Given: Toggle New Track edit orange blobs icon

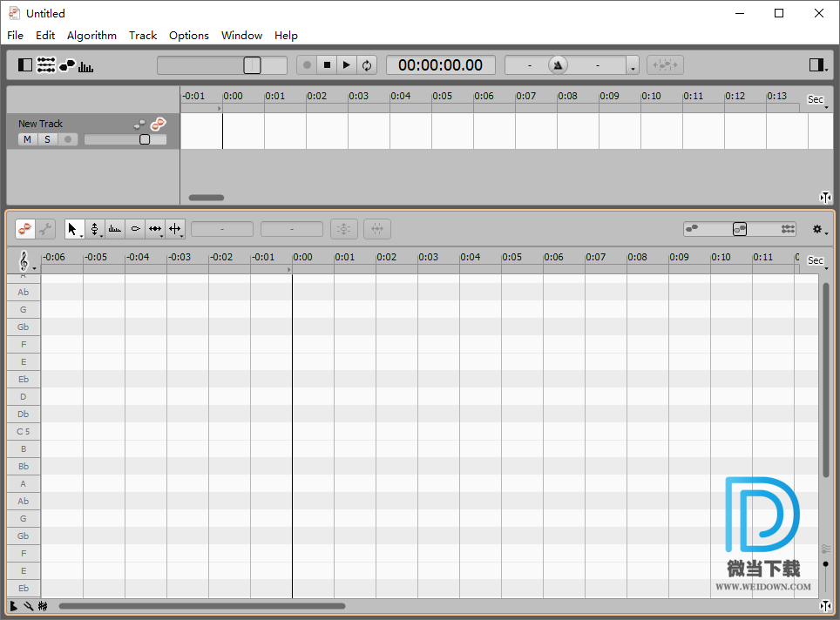Looking at the screenshot, I should click(158, 125).
